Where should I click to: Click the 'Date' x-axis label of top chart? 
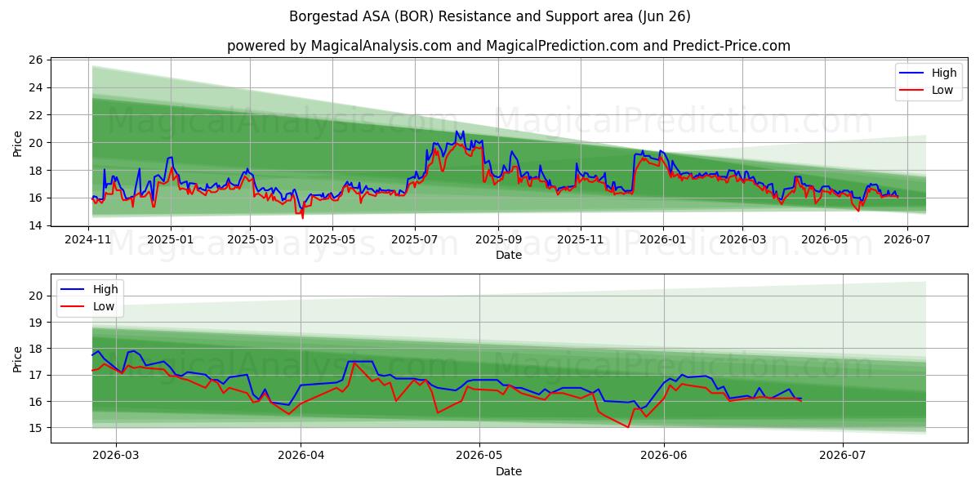point(509,256)
